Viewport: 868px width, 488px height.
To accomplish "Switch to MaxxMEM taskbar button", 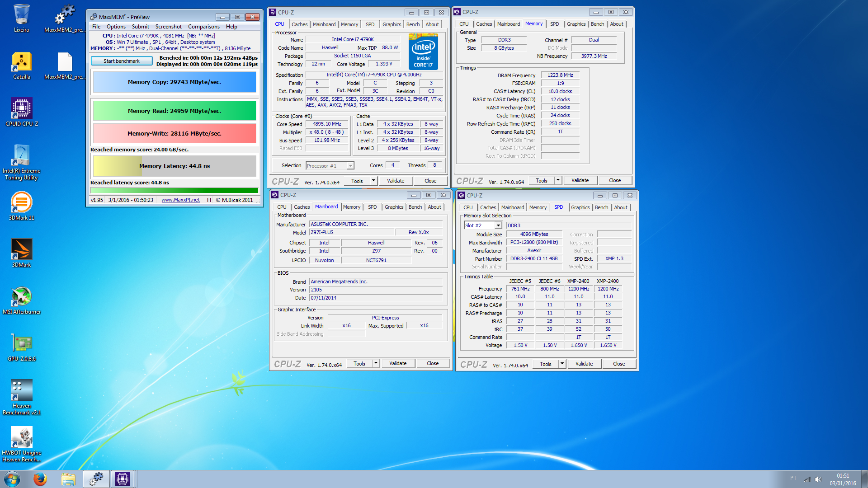I will [96, 479].
